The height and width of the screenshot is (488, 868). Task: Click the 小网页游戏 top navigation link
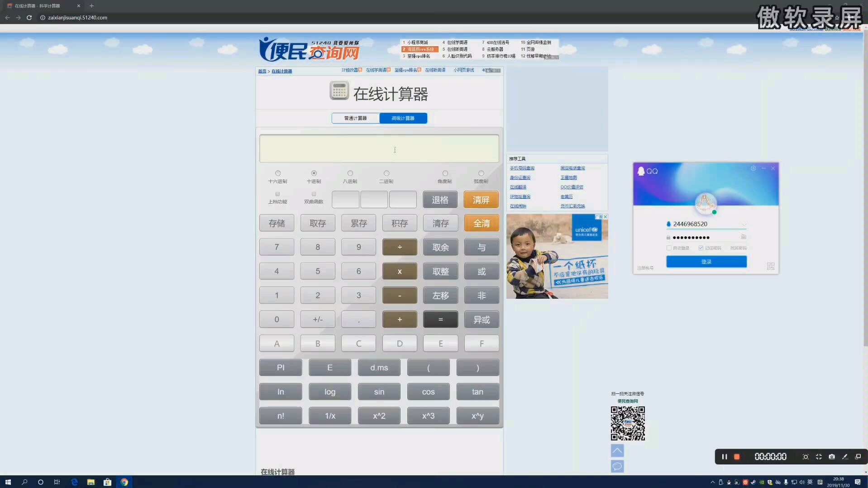464,70
